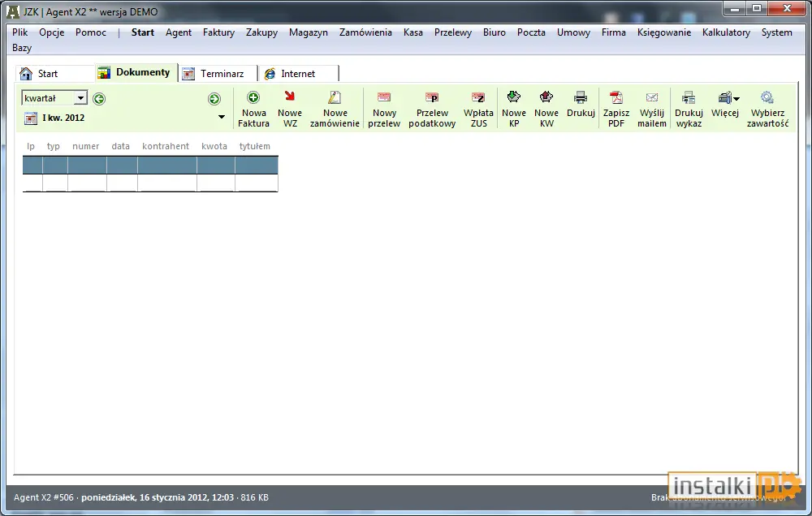The width and height of the screenshot is (812, 516).
Task: Maximize the Agent X2 window
Action: click(x=757, y=8)
